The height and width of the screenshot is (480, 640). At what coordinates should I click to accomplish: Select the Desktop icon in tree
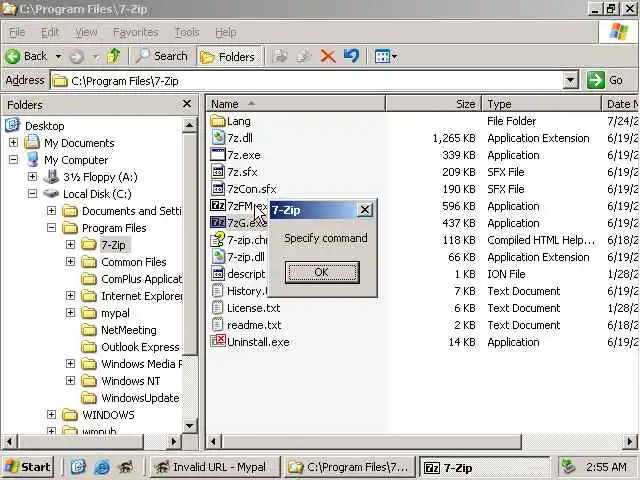point(13,125)
